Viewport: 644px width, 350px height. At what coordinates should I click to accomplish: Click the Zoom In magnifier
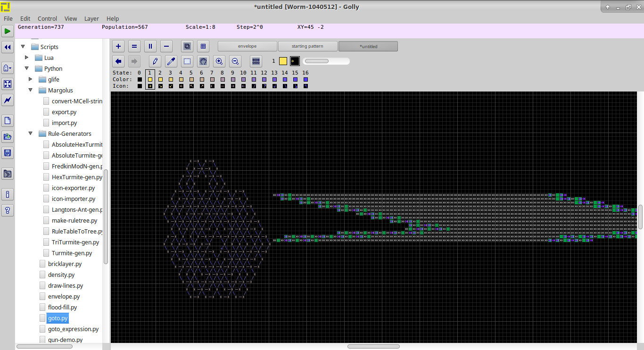pos(219,61)
